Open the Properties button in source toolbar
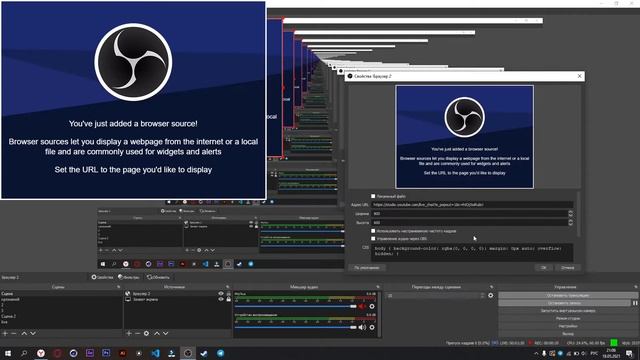This screenshot has height=360, width=640. (x=102, y=277)
